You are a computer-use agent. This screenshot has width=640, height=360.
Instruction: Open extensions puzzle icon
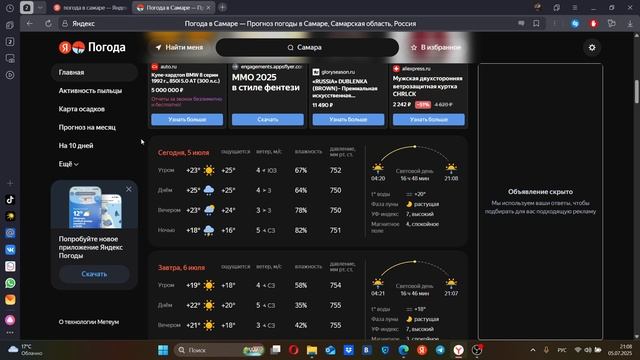coord(611,24)
